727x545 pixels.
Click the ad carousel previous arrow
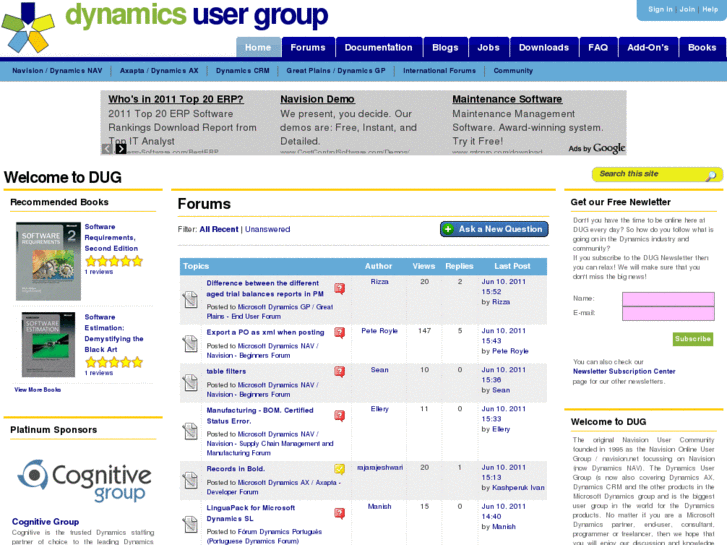pos(107,148)
